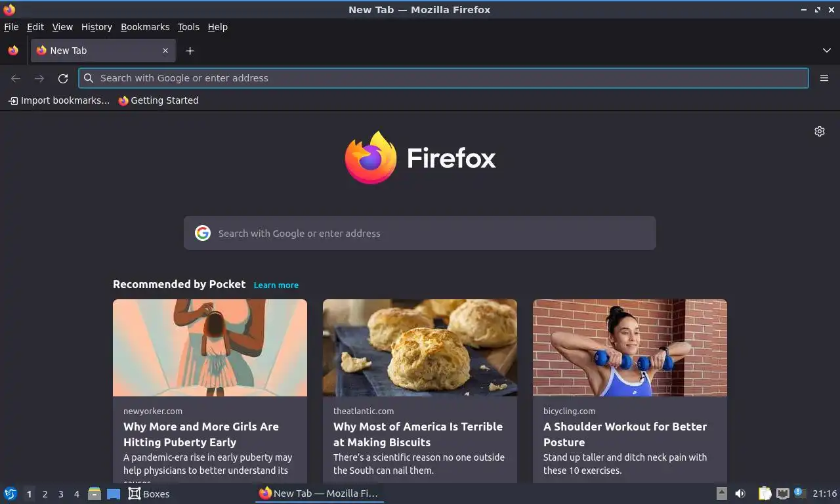Open new tab personalize gear icon

pyautogui.click(x=820, y=131)
